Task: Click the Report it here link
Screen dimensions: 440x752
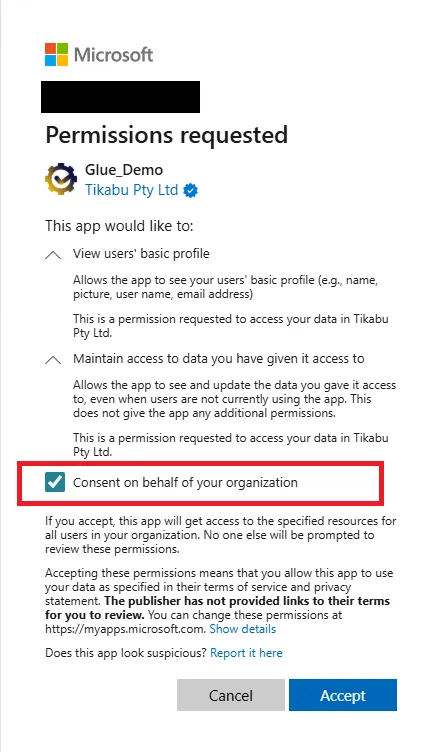Action: [x=246, y=653]
